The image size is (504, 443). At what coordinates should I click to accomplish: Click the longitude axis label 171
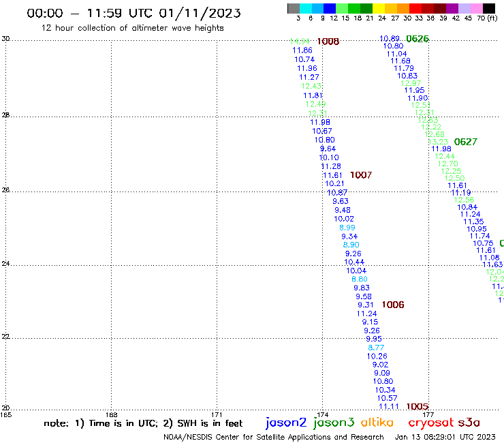click(217, 415)
